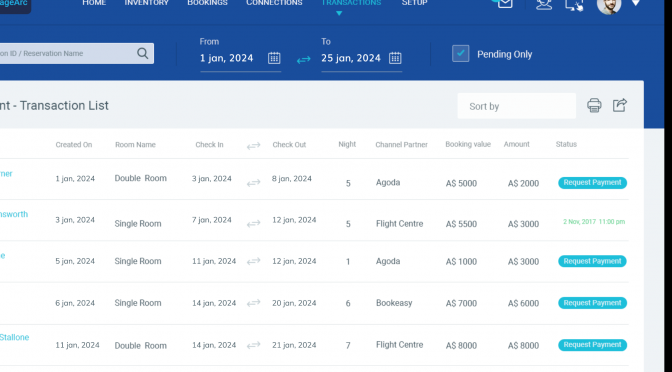This screenshot has width=672, height=372.
Task: Open the To date calendar icon
Action: [395, 58]
